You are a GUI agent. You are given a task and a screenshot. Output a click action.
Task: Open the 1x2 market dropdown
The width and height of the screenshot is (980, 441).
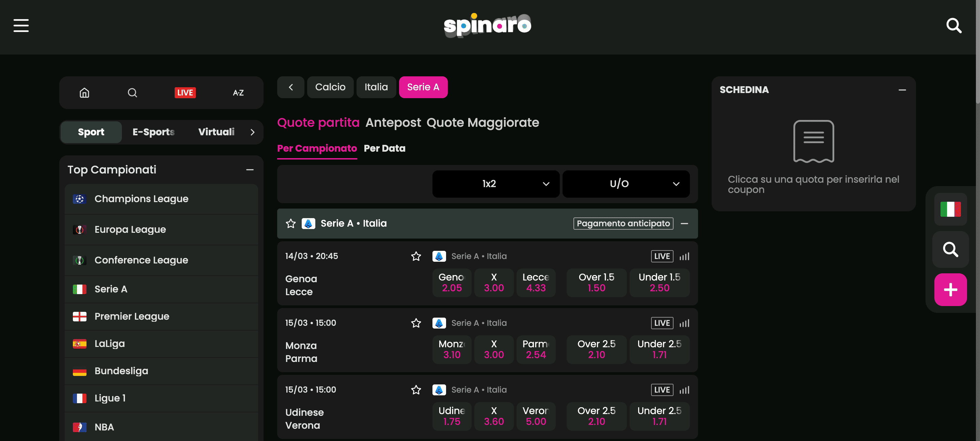[496, 184]
